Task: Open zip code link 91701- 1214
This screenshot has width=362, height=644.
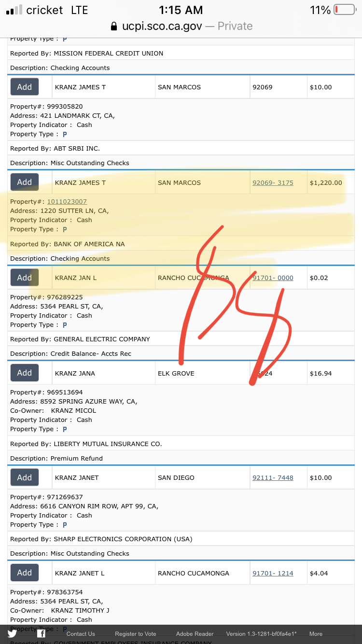Action: (273, 574)
